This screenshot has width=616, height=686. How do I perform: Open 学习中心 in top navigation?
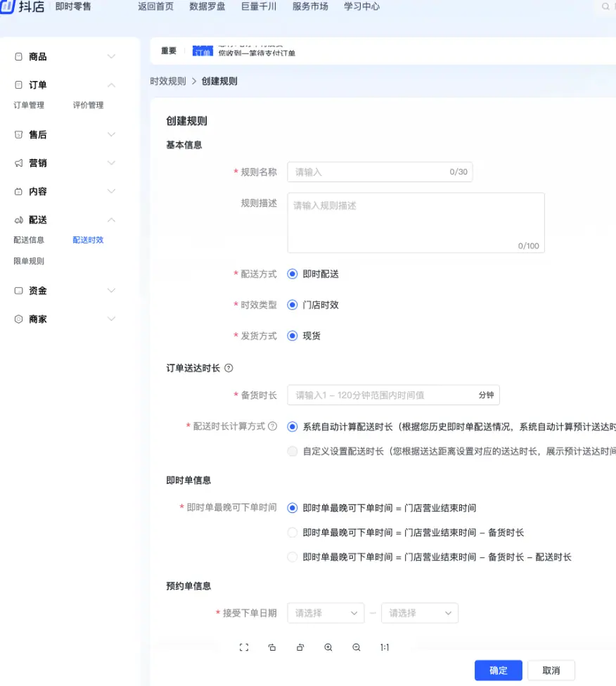[x=362, y=6]
